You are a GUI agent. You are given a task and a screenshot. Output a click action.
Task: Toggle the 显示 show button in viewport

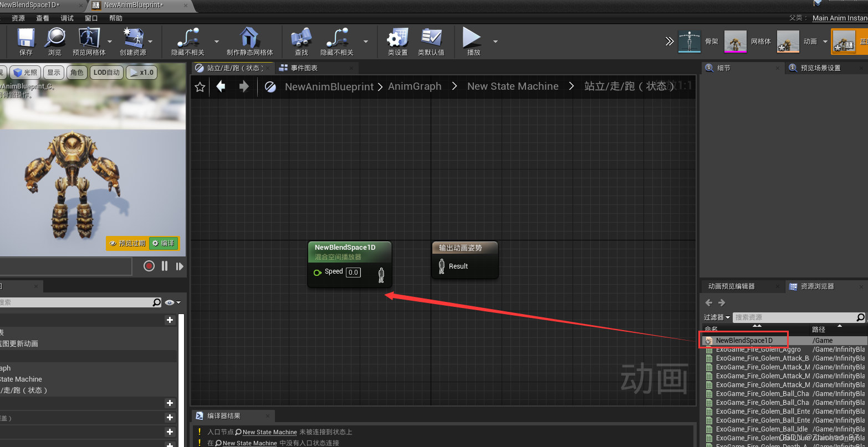pos(54,73)
